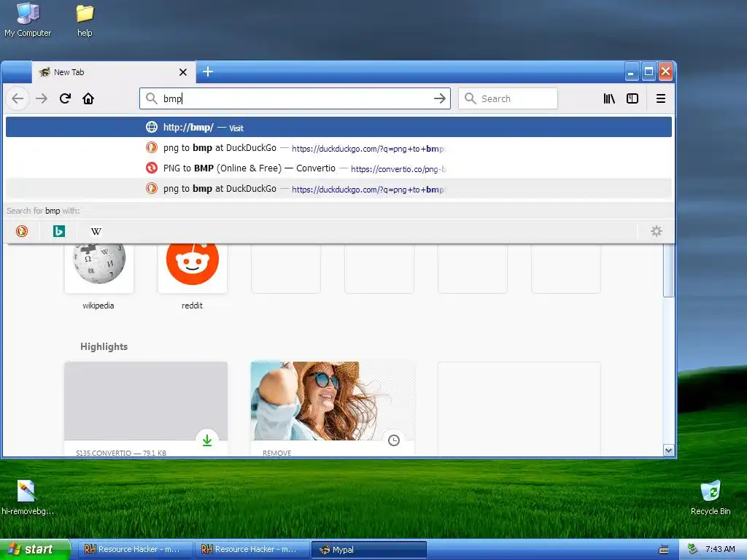Click the page vertical scrollbar thumb
747x560 pixels.
(x=668, y=271)
